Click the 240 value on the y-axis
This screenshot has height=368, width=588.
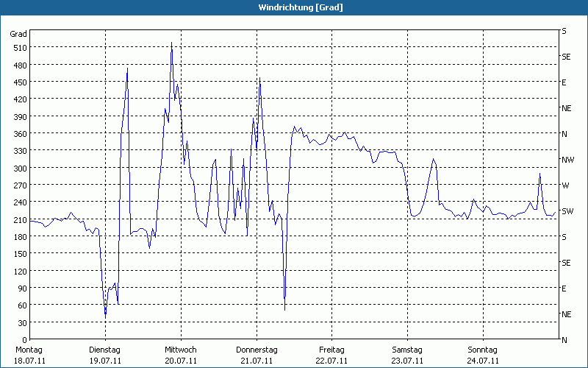[21, 202]
